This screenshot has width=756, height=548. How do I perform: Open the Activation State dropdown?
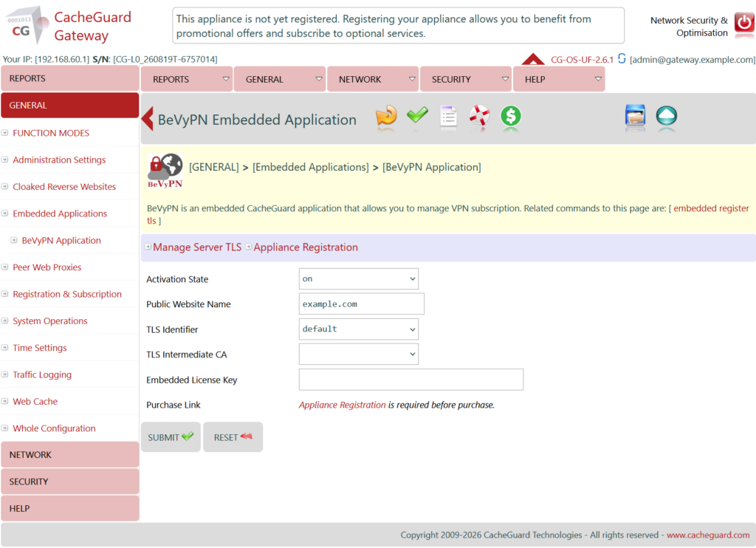[x=359, y=279]
